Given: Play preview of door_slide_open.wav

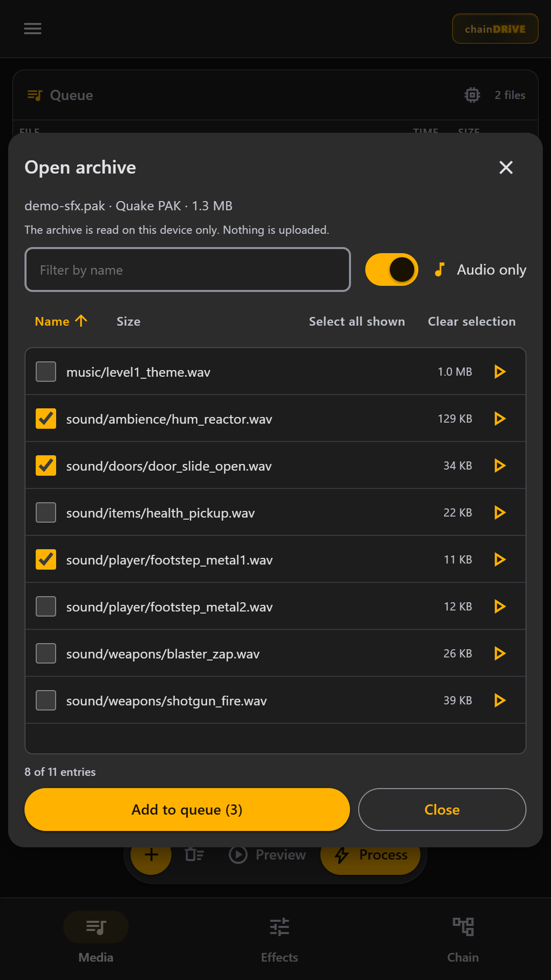Looking at the screenshot, I should point(500,465).
